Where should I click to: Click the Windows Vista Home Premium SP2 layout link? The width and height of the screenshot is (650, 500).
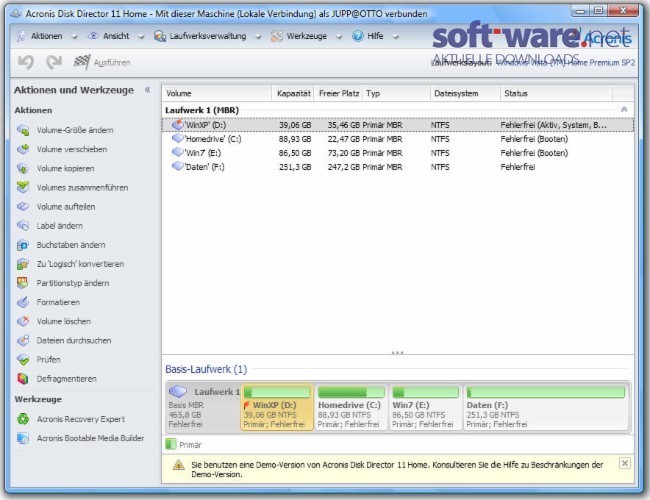click(x=565, y=63)
